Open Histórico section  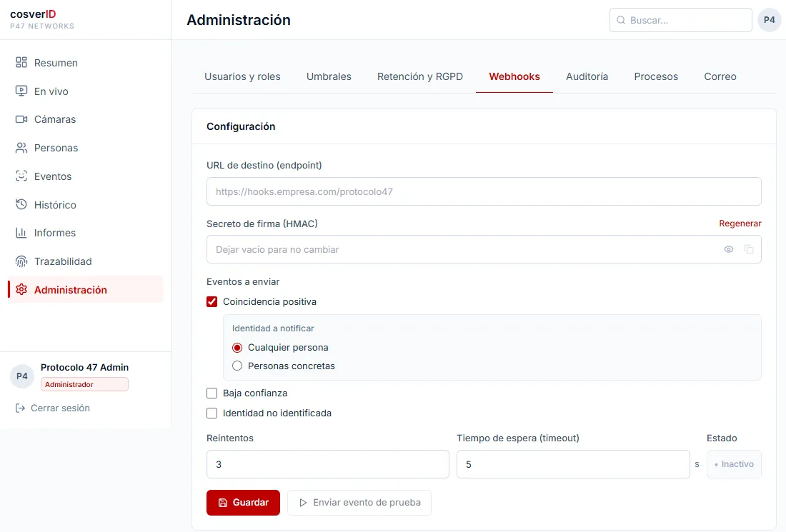(85, 204)
